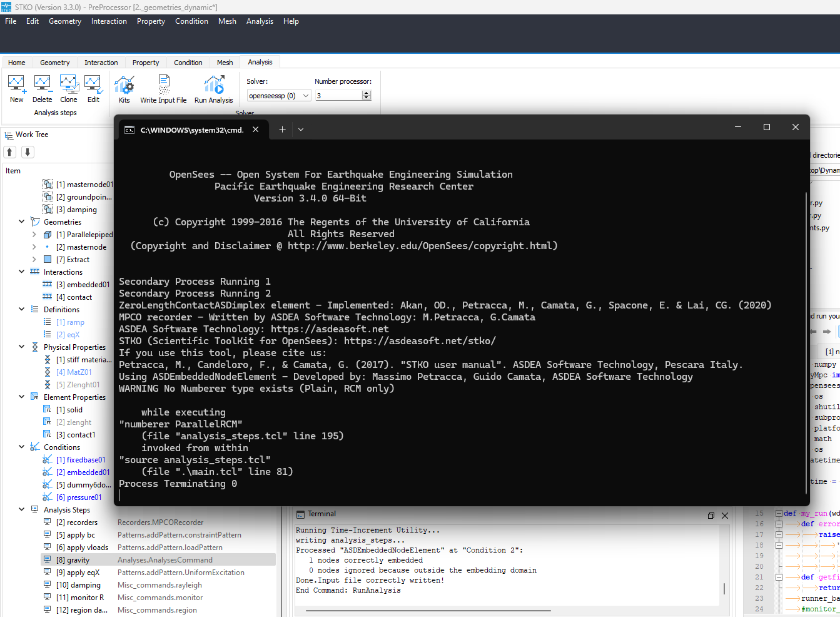
Task: Click the Edit analysis step icon
Action: coord(93,89)
